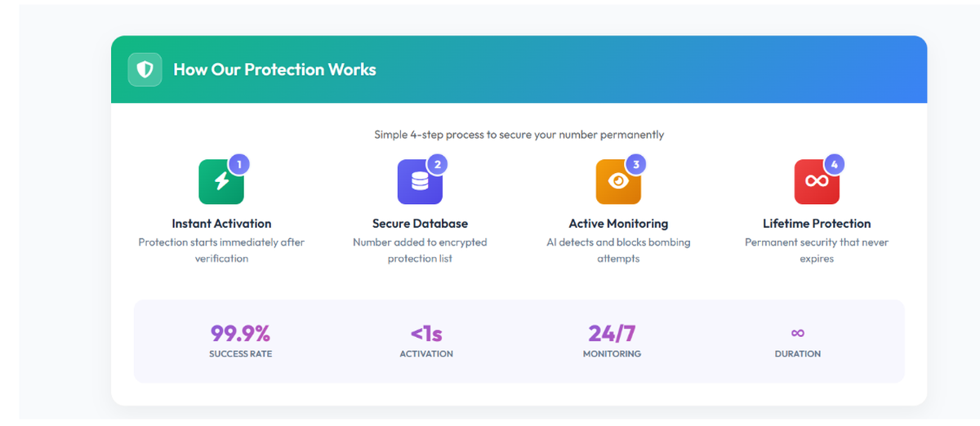Image resolution: width=980 pixels, height=426 pixels.
Task: Click the step 3 number badge
Action: tap(635, 164)
